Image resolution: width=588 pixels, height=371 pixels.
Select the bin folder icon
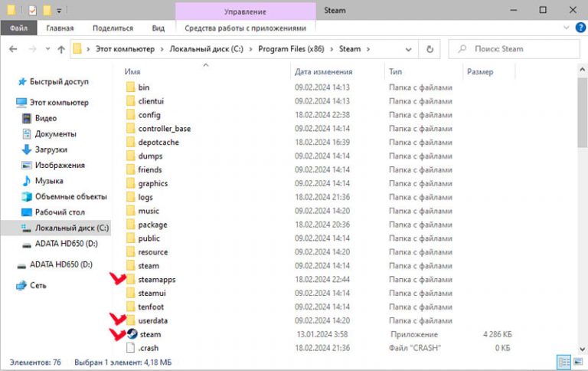pyautogui.click(x=130, y=87)
